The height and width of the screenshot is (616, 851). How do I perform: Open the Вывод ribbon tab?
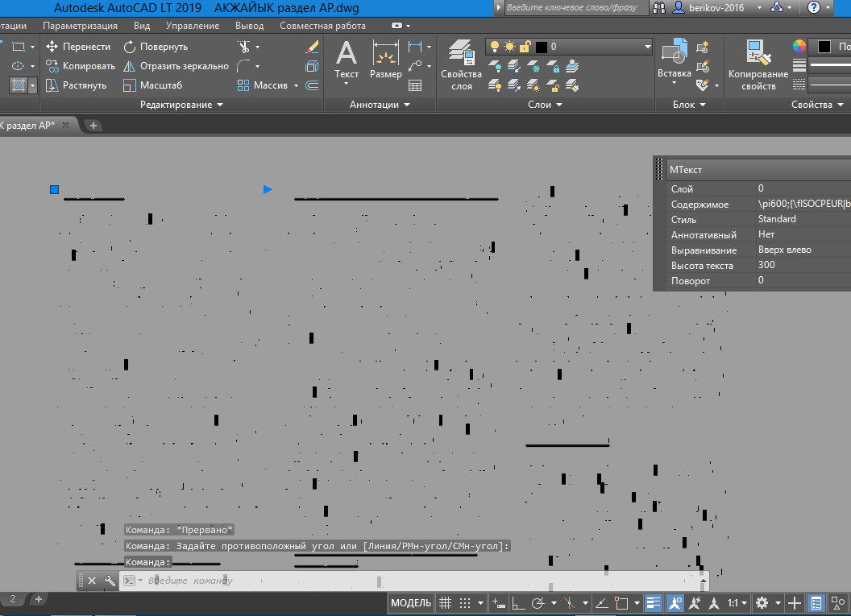pyautogui.click(x=250, y=26)
